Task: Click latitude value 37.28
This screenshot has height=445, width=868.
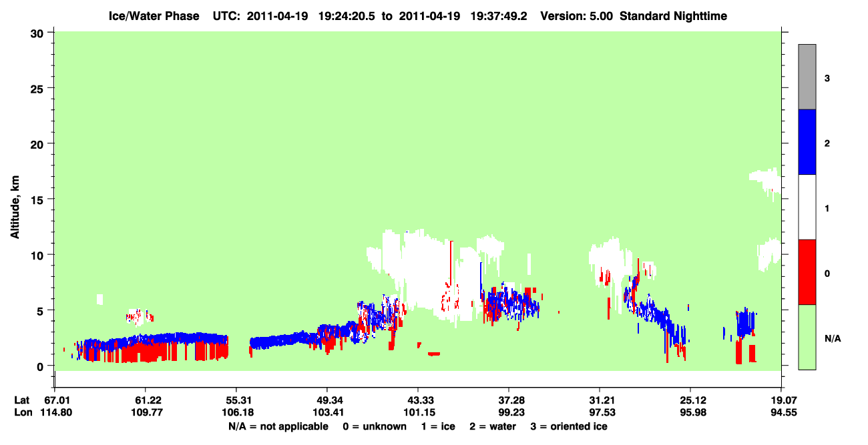Action: (509, 400)
